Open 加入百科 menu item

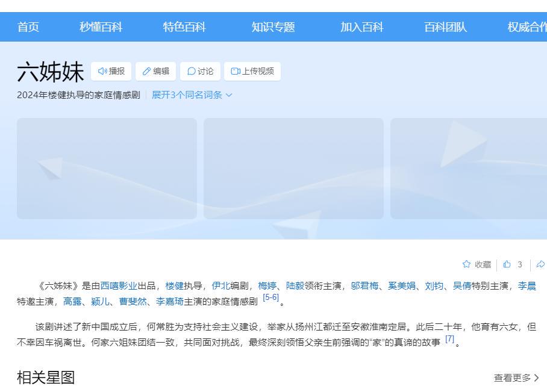(362, 27)
